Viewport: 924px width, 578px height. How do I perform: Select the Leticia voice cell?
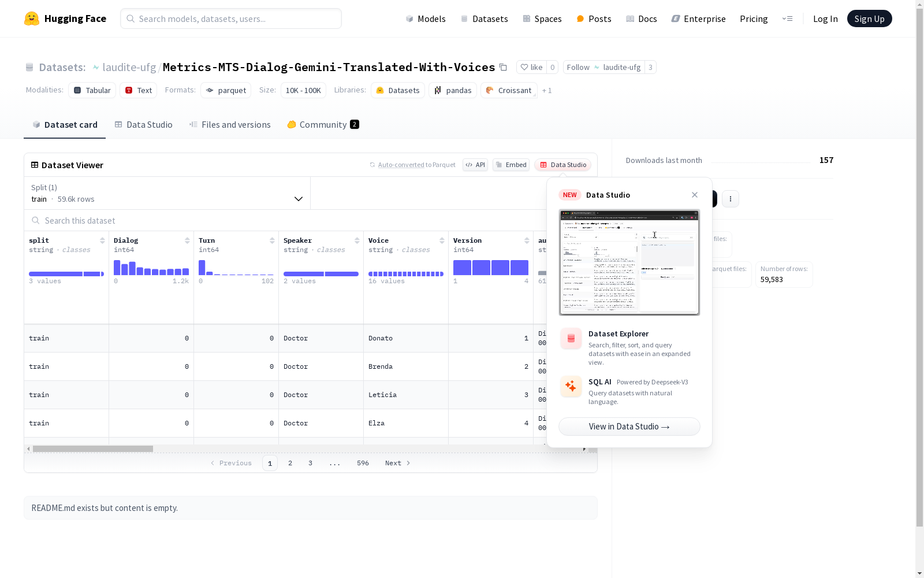point(406,395)
